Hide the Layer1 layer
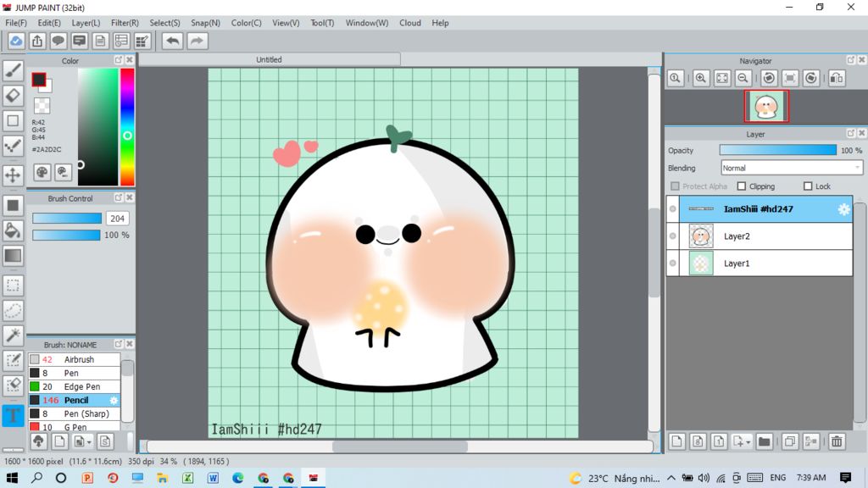868x488 pixels. (672, 263)
